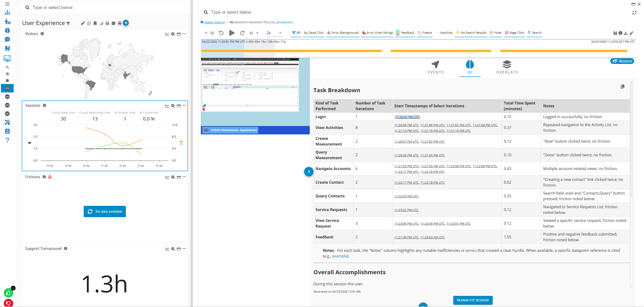The width and height of the screenshot is (644, 307).
Task: Click the pencil edit dashboard icon
Action: coord(83,24)
